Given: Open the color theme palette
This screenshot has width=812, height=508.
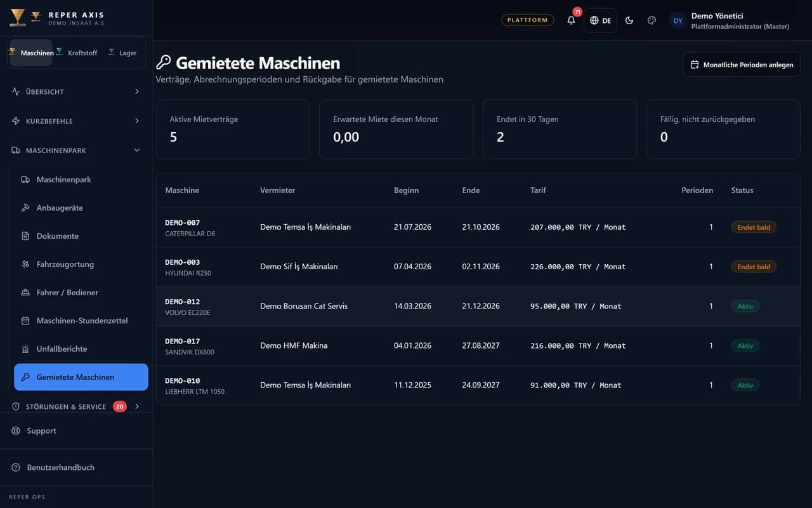Looking at the screenshot, I should point(652,20).
